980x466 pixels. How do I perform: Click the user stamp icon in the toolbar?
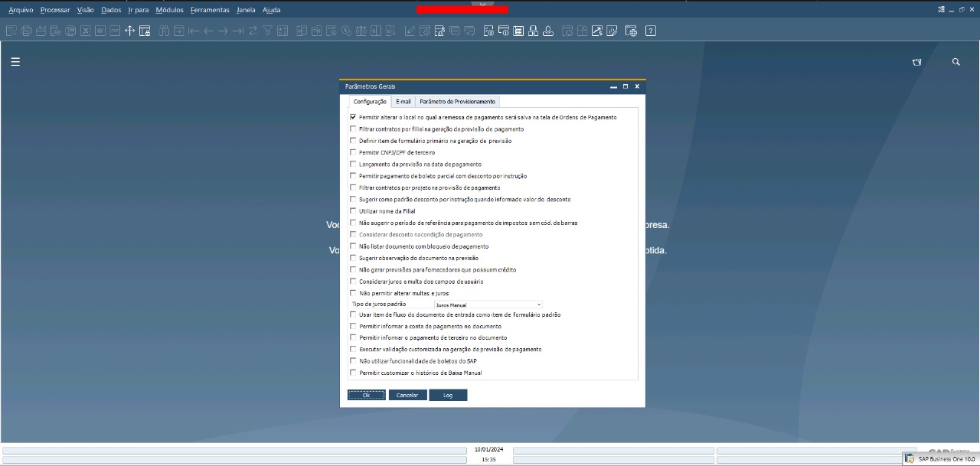point(548,31)
